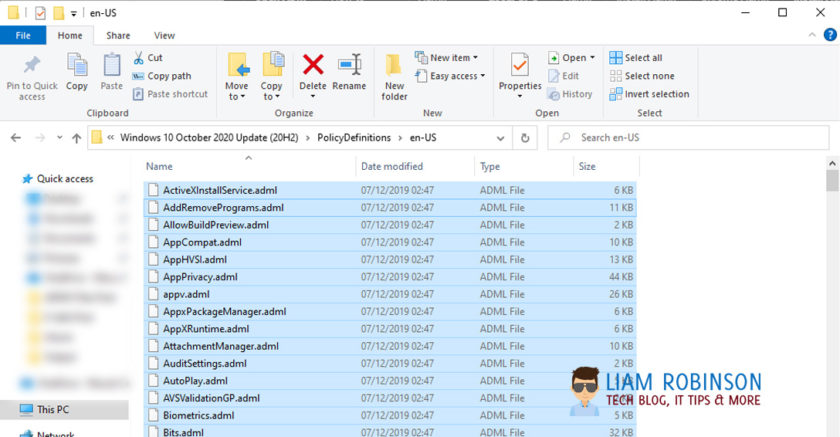
Task: Open Quick Access Toolbar customize dropdown
Action: [x=73, y=13]
